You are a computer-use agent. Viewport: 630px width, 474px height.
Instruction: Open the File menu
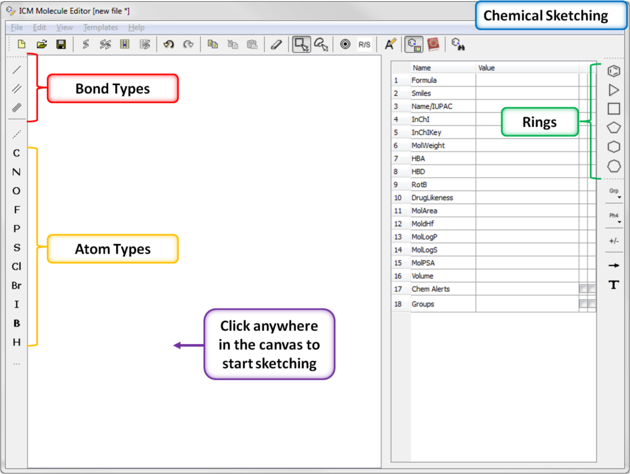(x=17, y=27)
